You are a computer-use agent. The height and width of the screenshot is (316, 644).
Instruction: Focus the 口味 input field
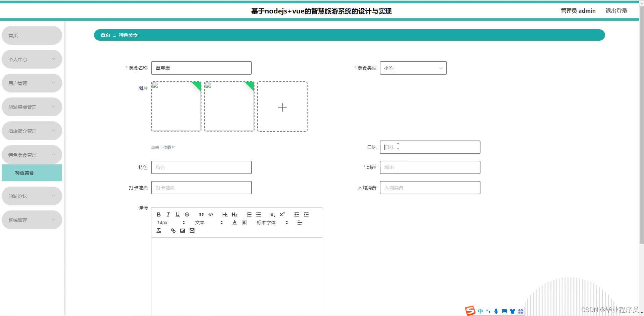coord(430,147)
